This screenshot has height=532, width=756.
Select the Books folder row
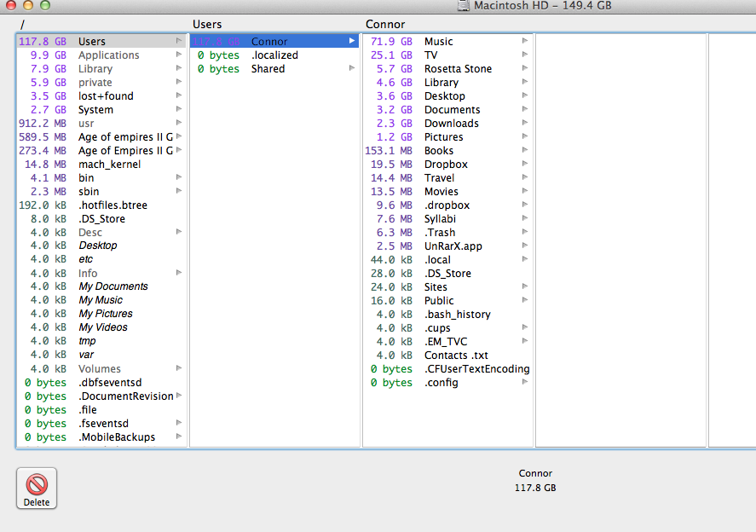[x=448, y=151]
